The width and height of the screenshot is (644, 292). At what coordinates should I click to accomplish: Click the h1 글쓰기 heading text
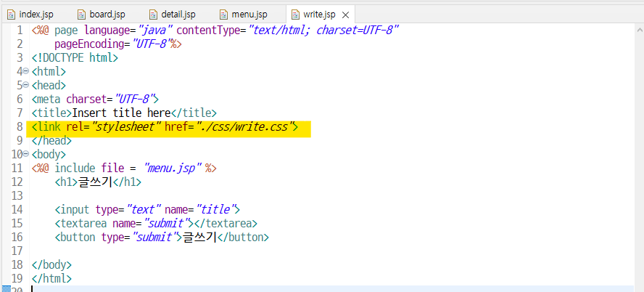(x=95, y=182)
